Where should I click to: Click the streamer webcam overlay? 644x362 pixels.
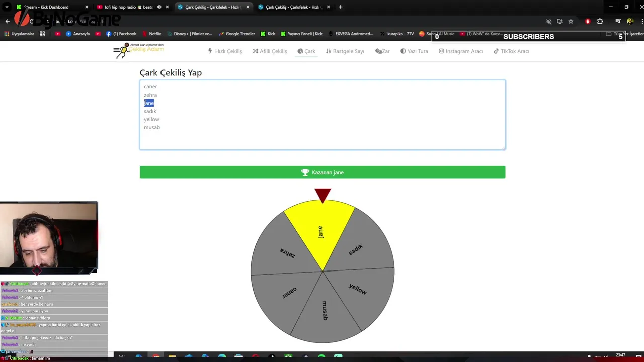(49, 237)
